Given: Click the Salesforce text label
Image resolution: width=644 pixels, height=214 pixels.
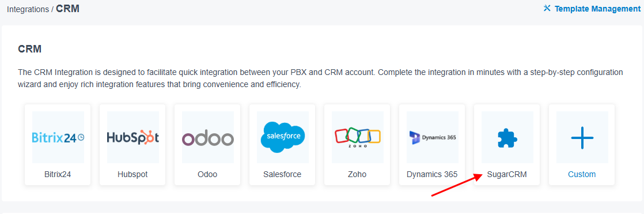Looking at the screenshot, I should pos(282,175).
